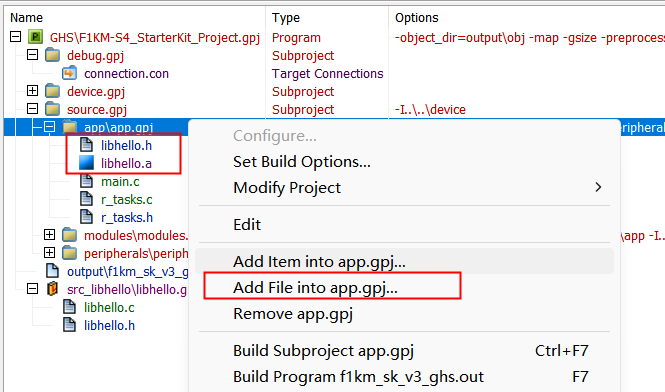The height and width of the screenshot is (392, 665).
Task: Click the debug.gpj folder icon
Action: click(x=53, y=55)
